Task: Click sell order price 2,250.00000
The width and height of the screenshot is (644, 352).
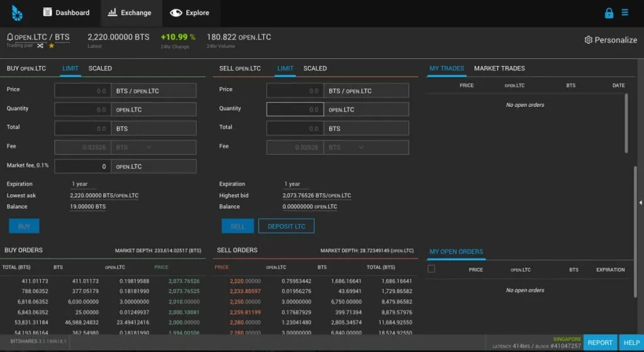Action: point(245,302)
